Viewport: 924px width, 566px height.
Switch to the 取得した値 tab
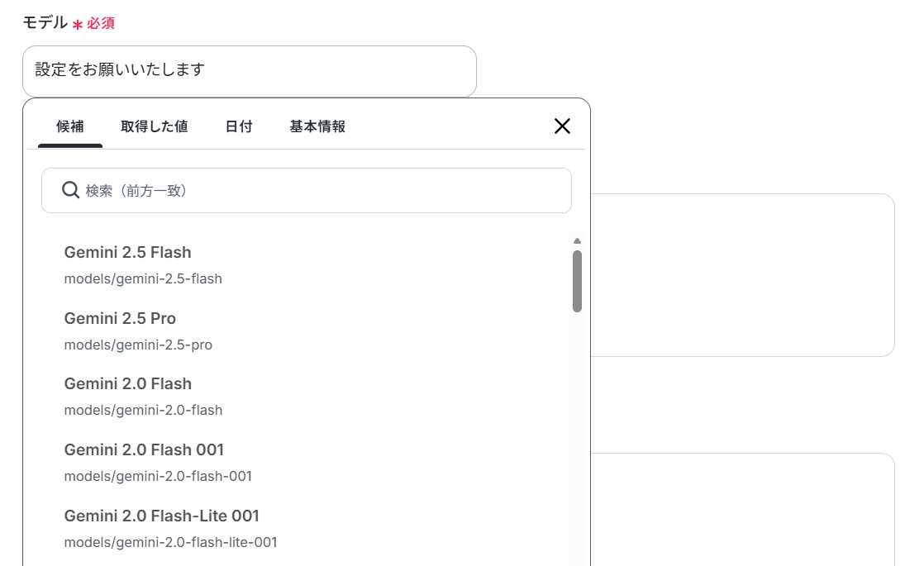[x=155, y=126]
